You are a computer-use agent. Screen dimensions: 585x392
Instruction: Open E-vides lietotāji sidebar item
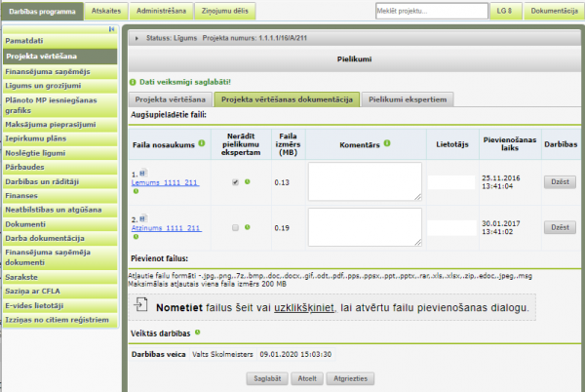pyautogui.click(x=60, y=306)
